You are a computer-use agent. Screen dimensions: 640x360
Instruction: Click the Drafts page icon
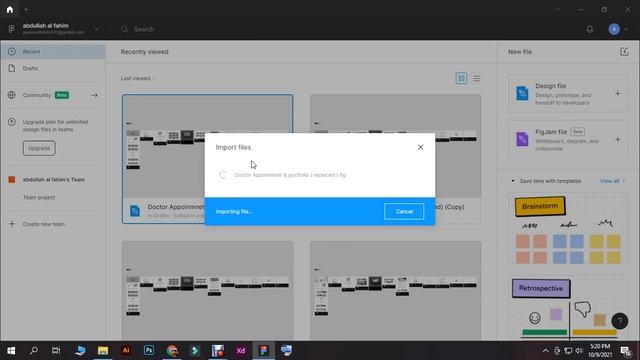12,68
